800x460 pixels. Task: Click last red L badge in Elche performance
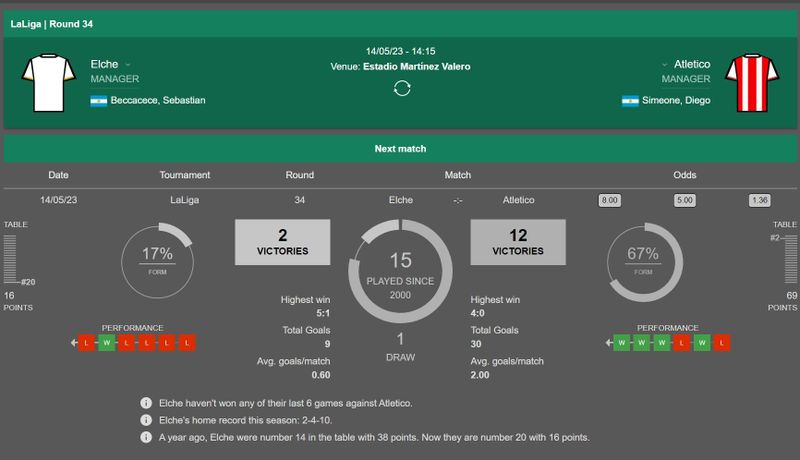187,343
